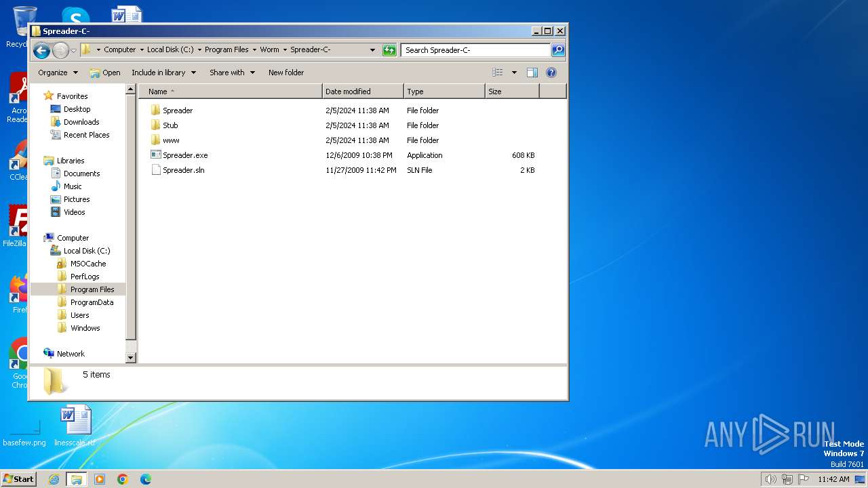
Task: Click the search magnifier icon
Action: 557,50
